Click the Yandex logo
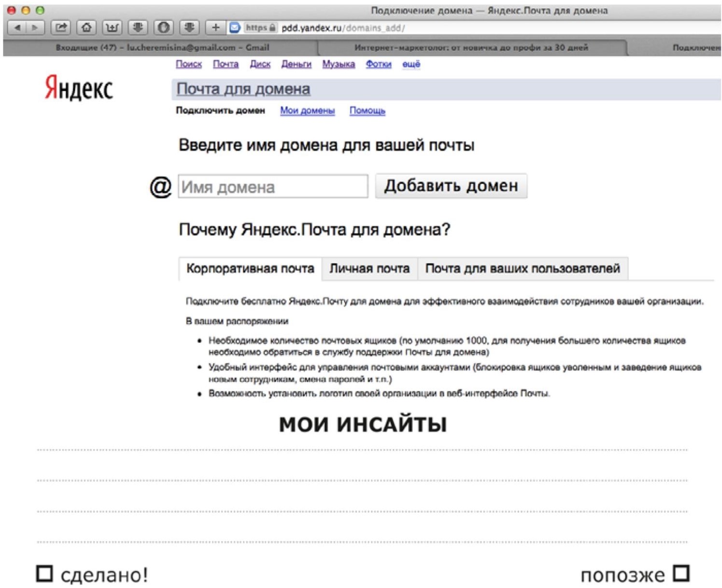Image resolution: width=722 pixels, height=588 pixels. point(79,88)
